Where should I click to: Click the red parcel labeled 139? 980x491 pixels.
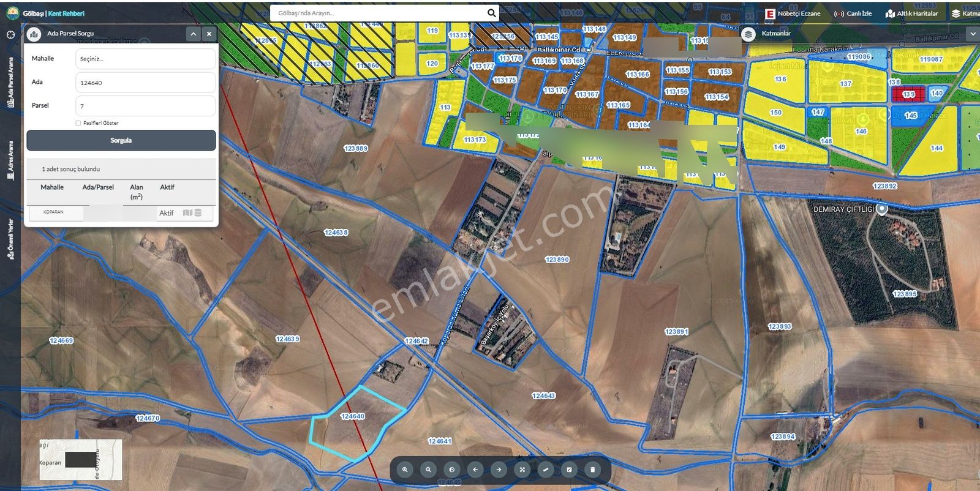coord(909,94)
